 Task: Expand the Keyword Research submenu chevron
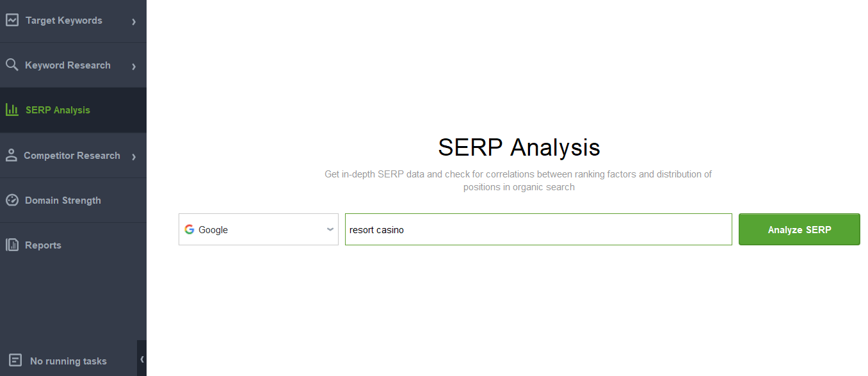(x=134, y=67)
